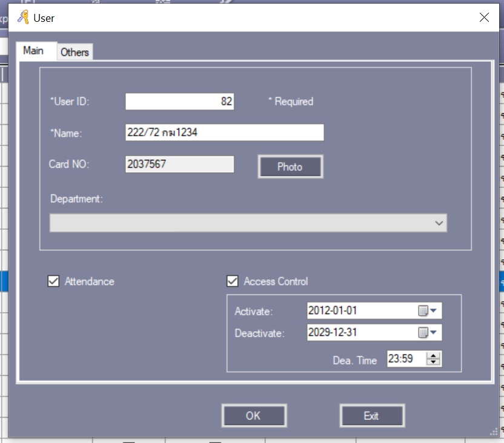Click into the User ID field
Screen dimensions: 504x443
[x=179, y=102]
